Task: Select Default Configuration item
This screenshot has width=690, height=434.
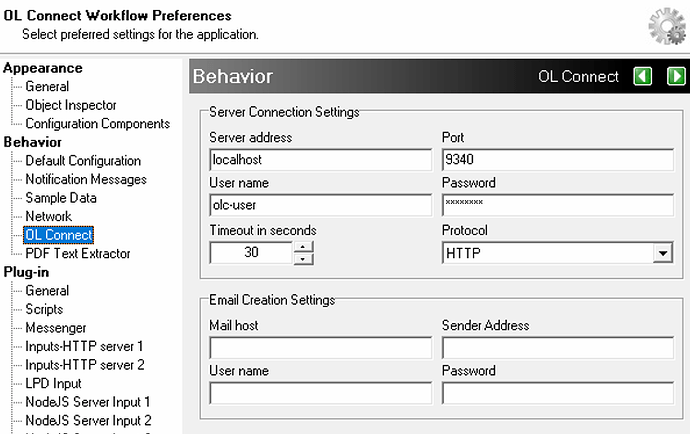Action: click(83, 161)
